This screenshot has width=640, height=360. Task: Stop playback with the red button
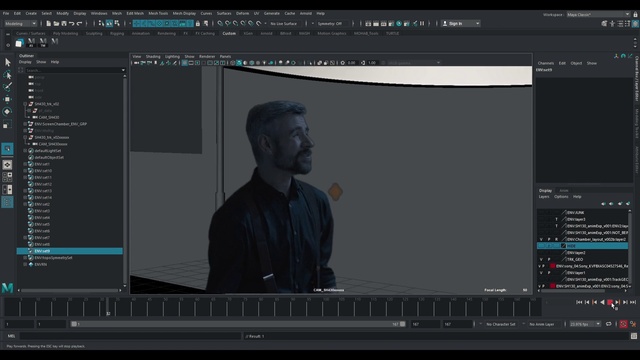click(610, 302)
